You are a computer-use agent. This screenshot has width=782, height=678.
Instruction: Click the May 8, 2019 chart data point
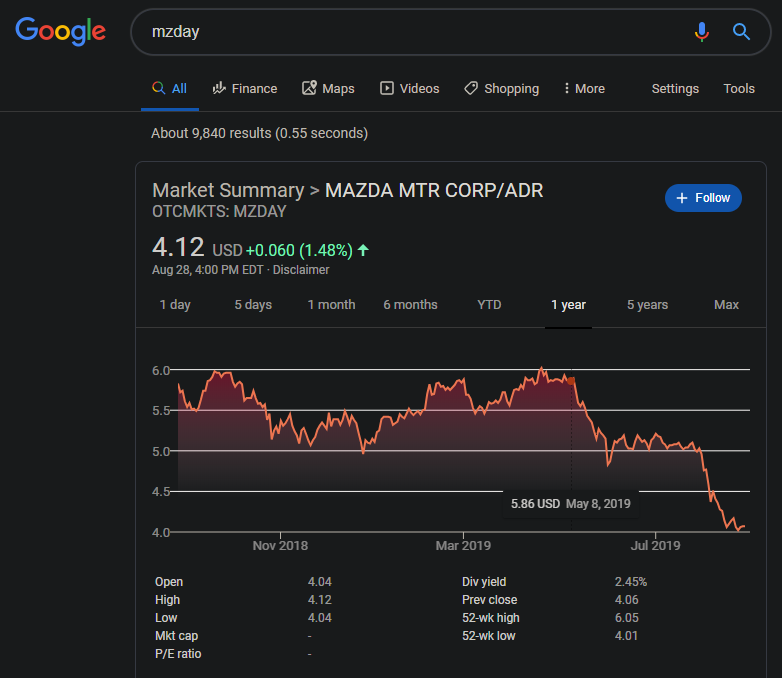pos(571,381)
